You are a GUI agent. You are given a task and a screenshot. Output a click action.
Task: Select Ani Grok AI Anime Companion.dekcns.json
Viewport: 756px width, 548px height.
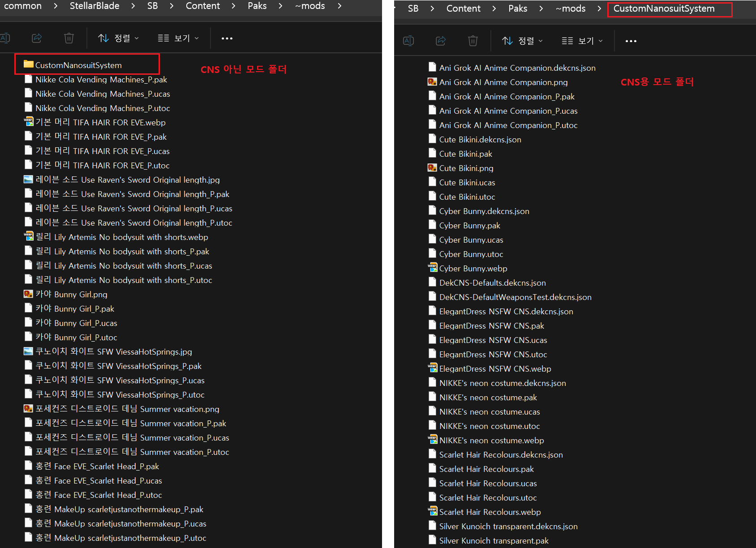point(517,68)
